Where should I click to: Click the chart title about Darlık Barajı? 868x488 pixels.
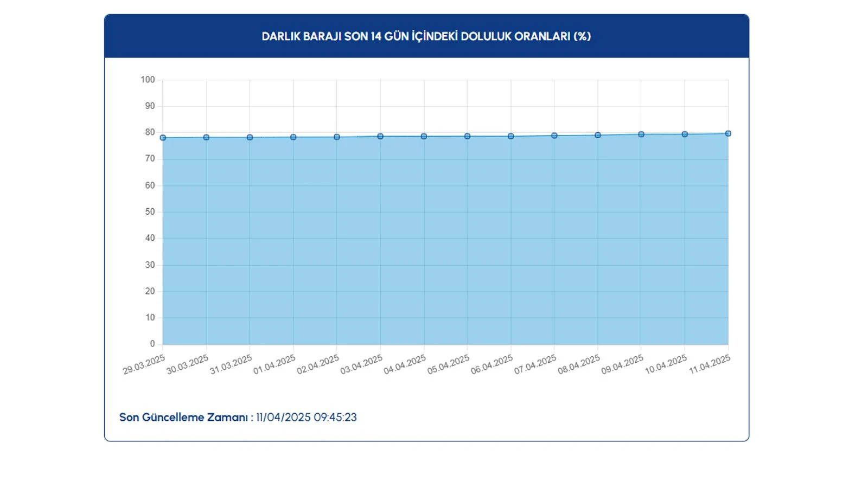(x=426, y=36)
